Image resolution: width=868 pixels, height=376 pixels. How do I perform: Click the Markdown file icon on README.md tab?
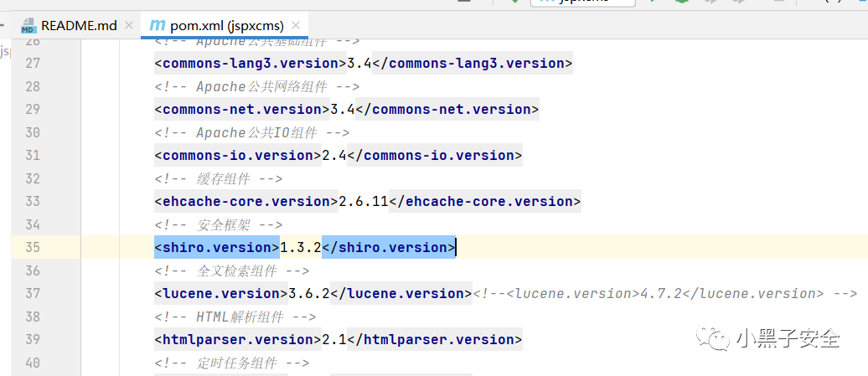tap(28, 26)
